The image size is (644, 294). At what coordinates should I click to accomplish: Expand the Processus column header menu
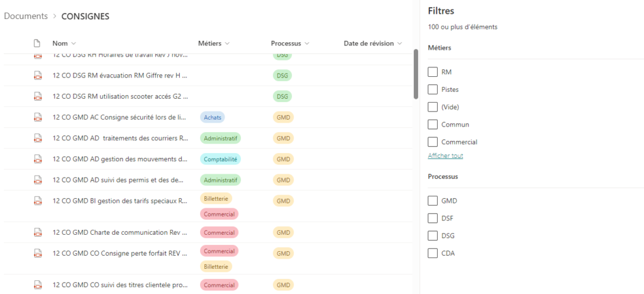[290, 43]
